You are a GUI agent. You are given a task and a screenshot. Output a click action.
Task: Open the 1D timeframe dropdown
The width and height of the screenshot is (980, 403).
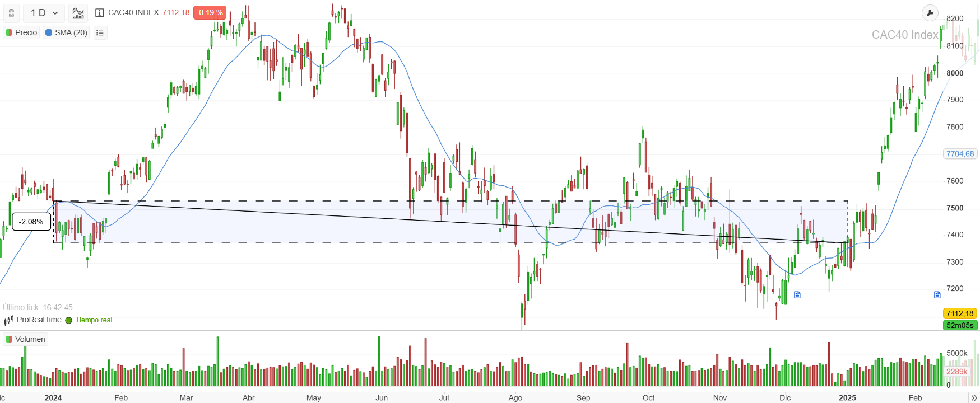pos(44,12)
